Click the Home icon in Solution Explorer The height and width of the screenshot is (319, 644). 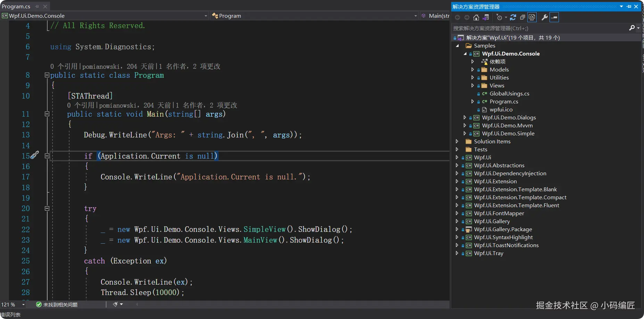tap(476, 17)
